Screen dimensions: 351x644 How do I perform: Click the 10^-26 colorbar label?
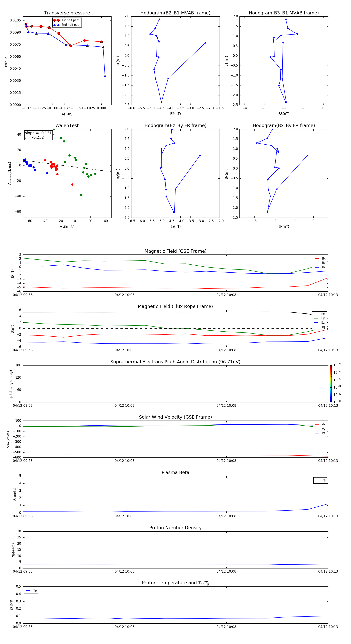(x=337, y=365)
